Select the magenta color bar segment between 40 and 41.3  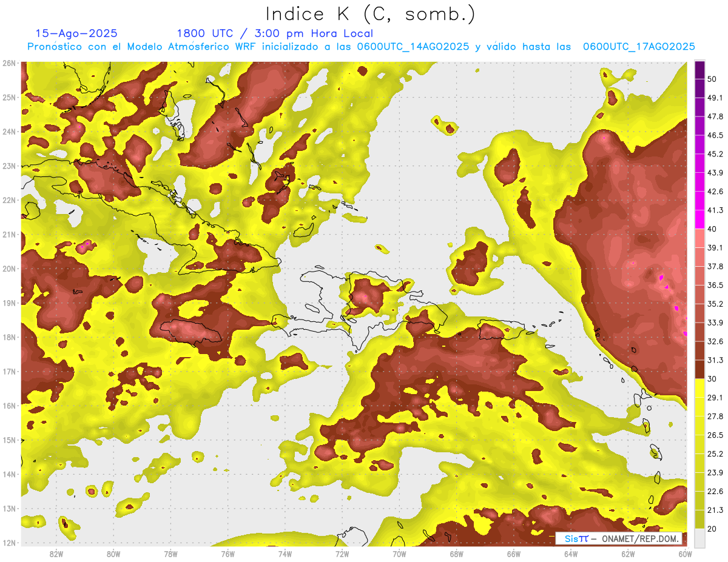(699, 219)
